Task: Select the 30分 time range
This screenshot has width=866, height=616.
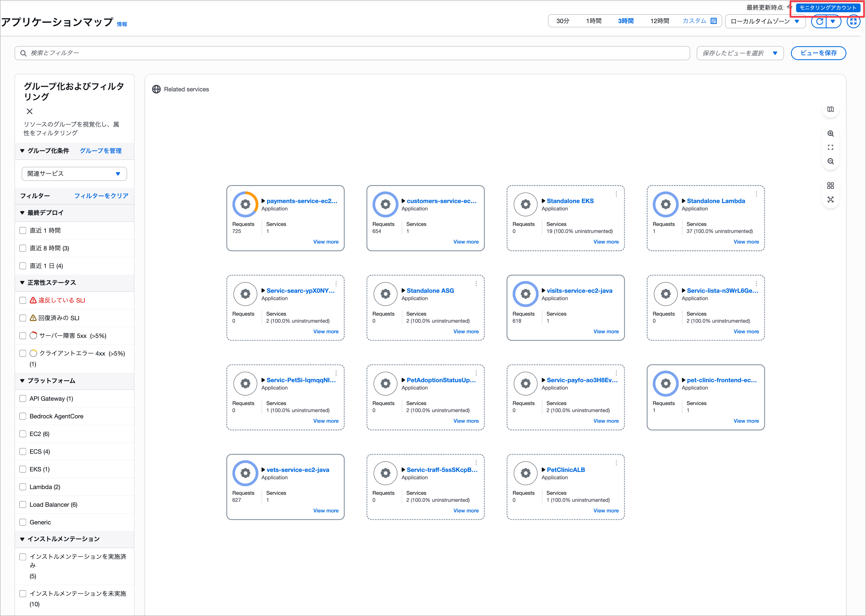Action: click(562, 21)
